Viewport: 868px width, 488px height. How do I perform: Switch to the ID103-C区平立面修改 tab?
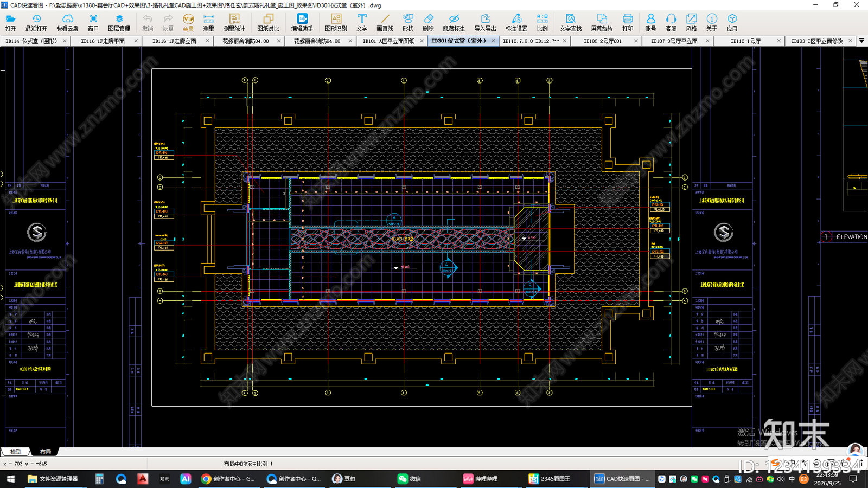[x=817, y=41]
